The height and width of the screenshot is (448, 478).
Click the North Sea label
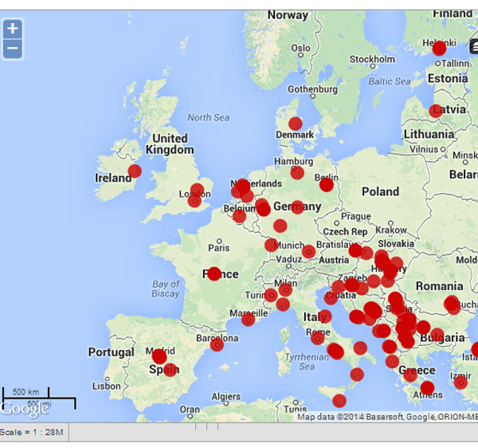click(x=209, y=117)
